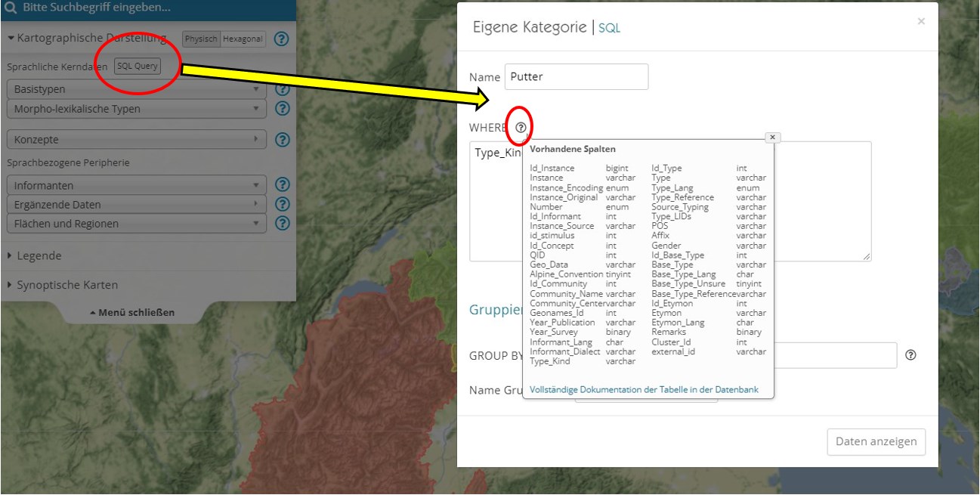980x495 pixels.
Task: Click the search magnifier icon
Action: 11,9
